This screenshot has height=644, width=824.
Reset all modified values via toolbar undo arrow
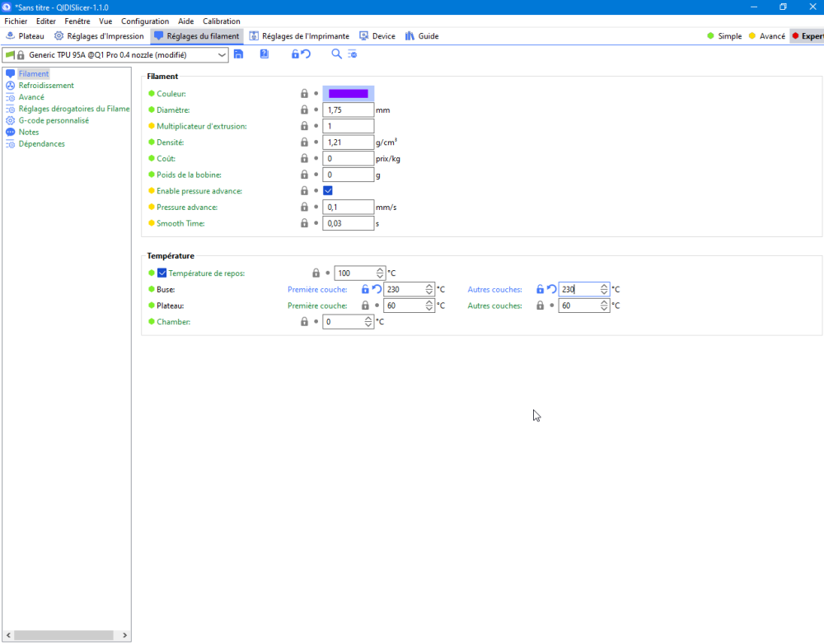306,54
